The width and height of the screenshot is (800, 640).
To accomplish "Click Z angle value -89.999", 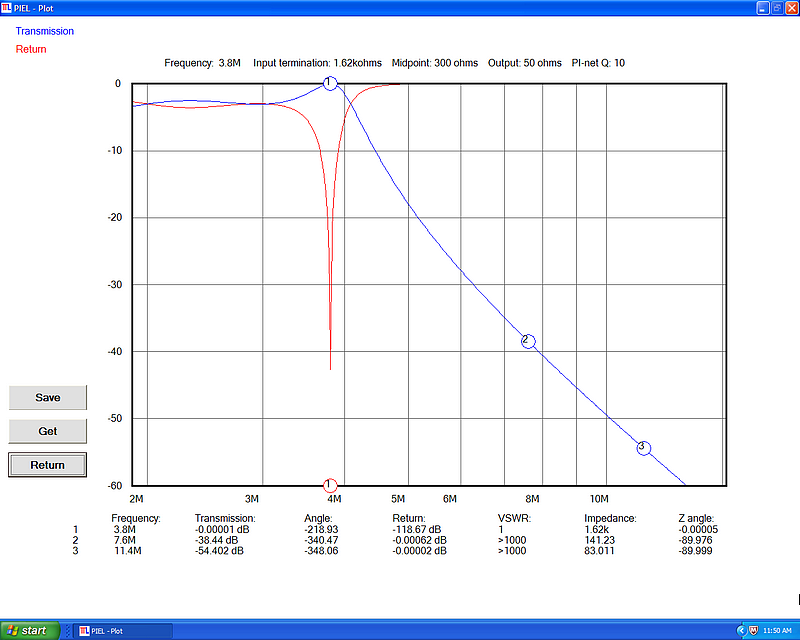I will (695, 551).
